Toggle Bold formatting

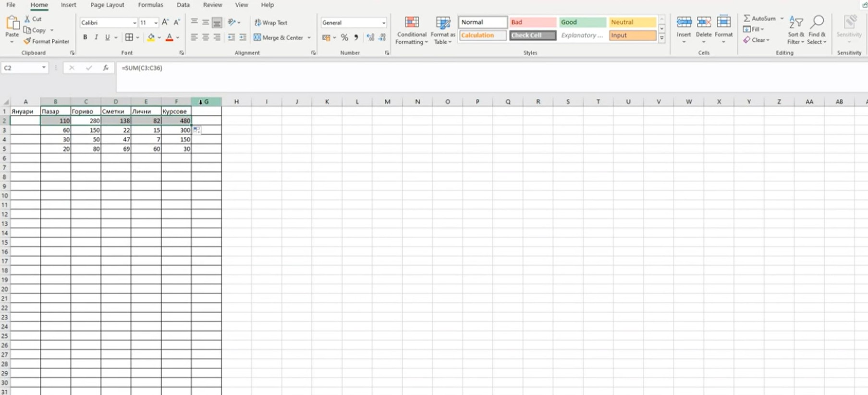pos(85,37)
